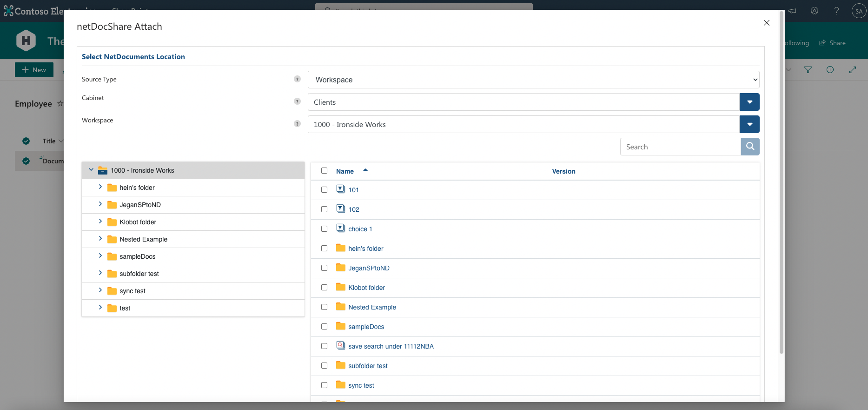This screenshot has height=410, width=868.
Task: Click the site hexagon H logo
Action: [x=26, y=41]
